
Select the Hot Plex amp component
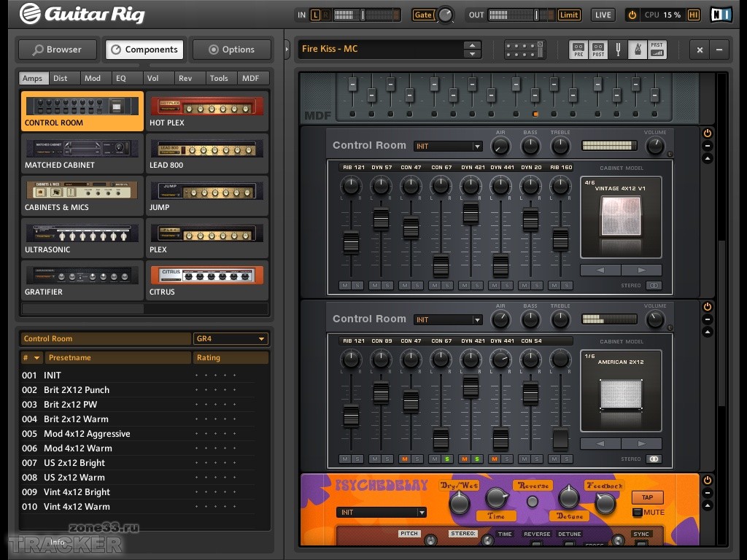pyautogui.click(x=206, y=111)
